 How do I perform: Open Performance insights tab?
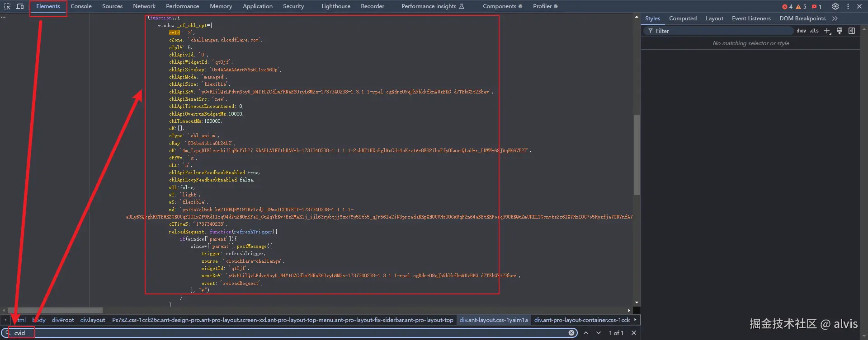click(433, 6)
